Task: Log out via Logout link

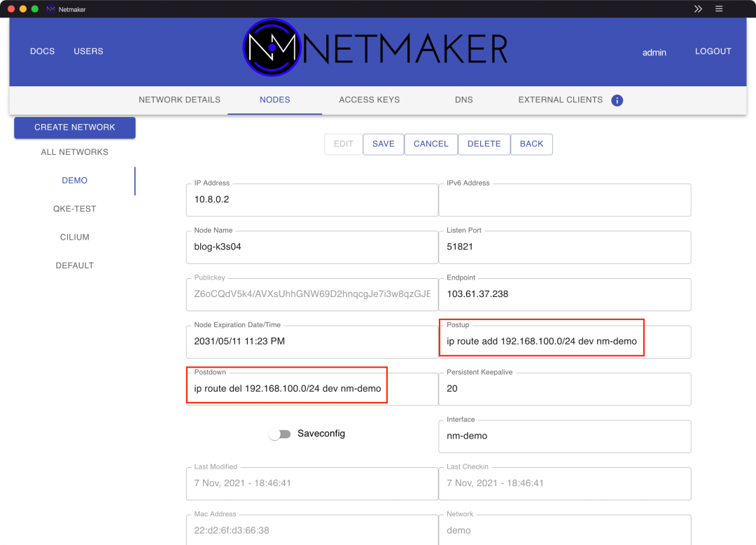Action: coord(713,51)
